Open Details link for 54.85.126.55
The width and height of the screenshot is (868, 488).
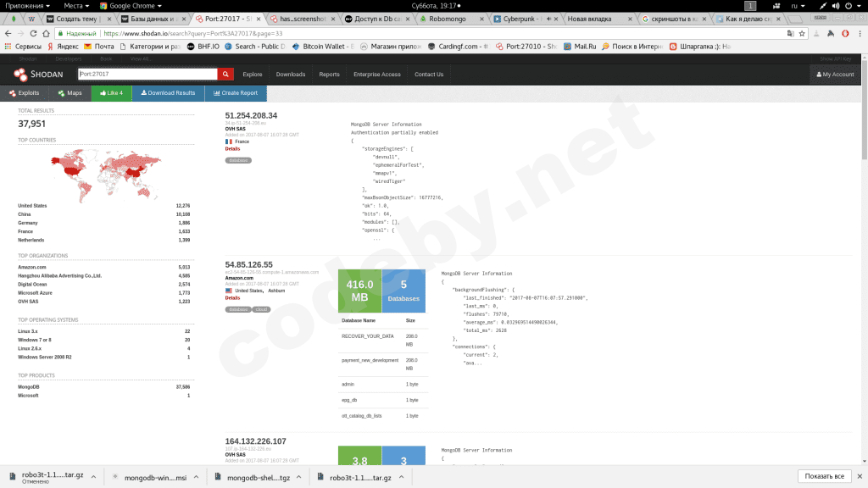232,297
